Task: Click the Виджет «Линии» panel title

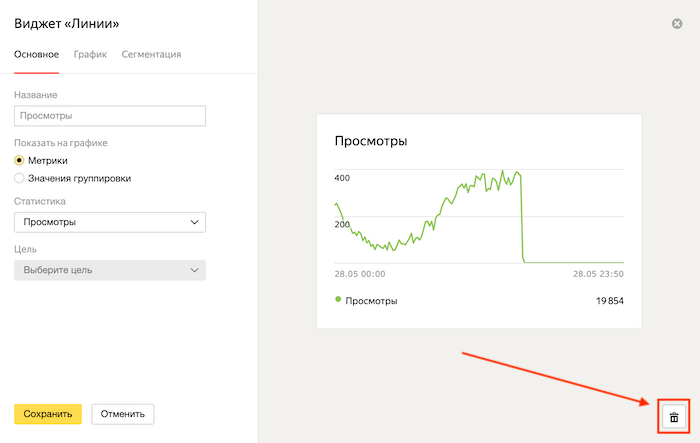Action: [x=73, y=22]
